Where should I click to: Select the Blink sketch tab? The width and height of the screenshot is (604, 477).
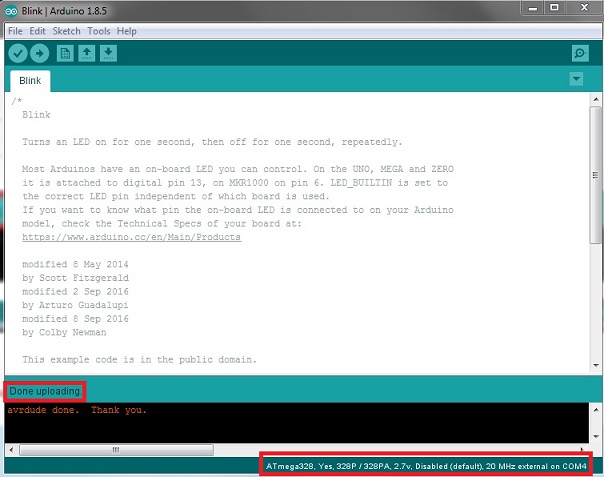pyautogui.click(x=30, y=81)
